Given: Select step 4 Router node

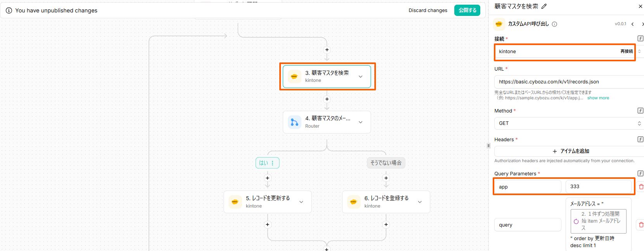Looking at the screenshot, I should coord(327,122).
